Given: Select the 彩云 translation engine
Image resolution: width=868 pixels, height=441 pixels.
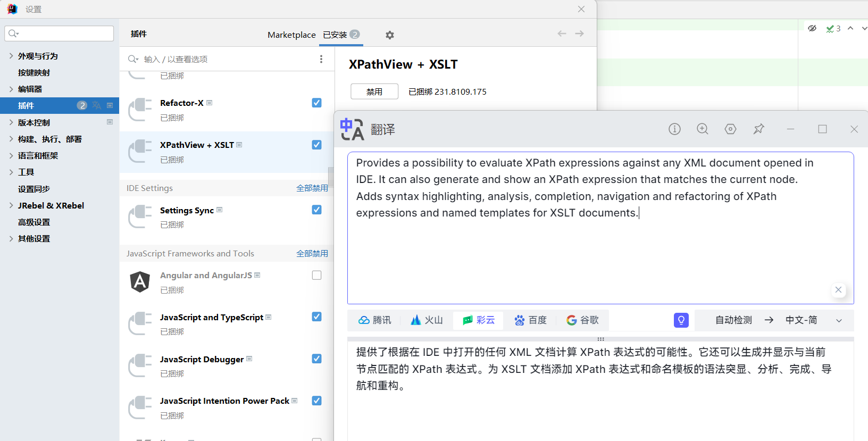Looking at the screenshot, I should tap(479, 320).
